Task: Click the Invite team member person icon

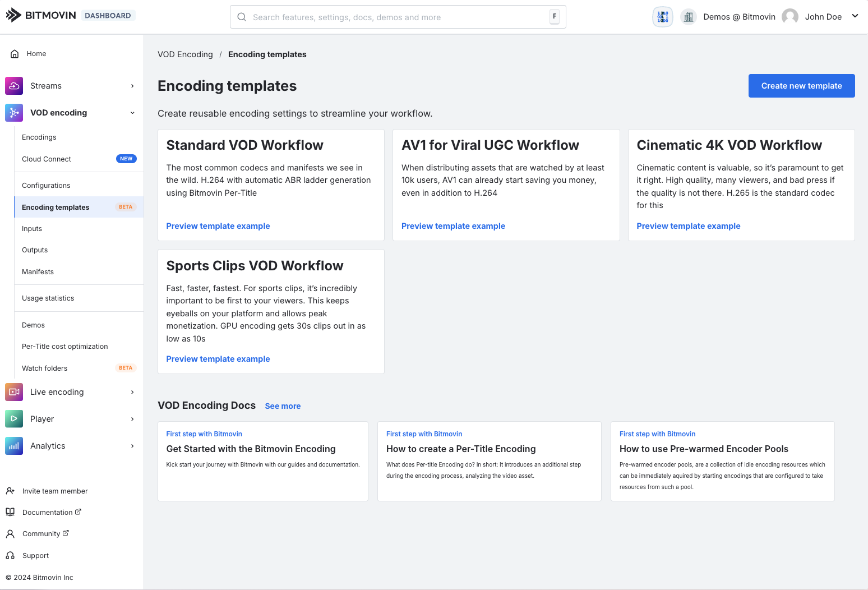Action: [x=10, y=491]
